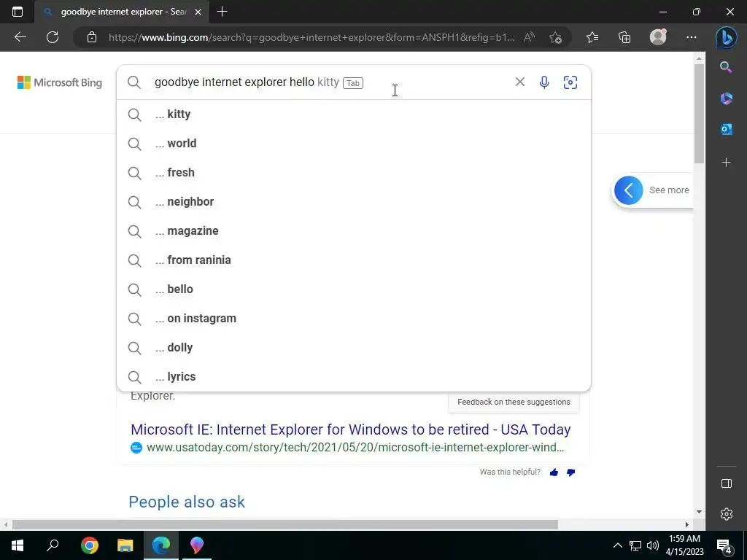This screenshot has height=560, width=747.
Task: Open Bing chat sidebar button
Action: (x=726, y=38)
